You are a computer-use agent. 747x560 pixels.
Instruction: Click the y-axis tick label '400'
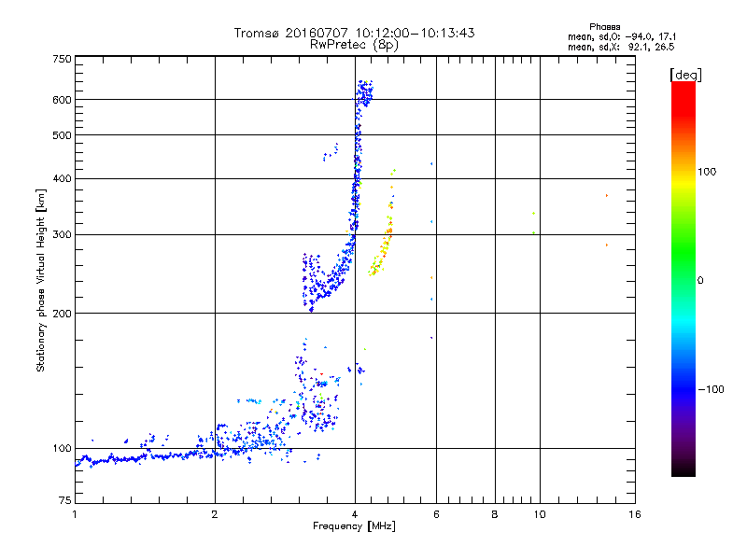62,178
